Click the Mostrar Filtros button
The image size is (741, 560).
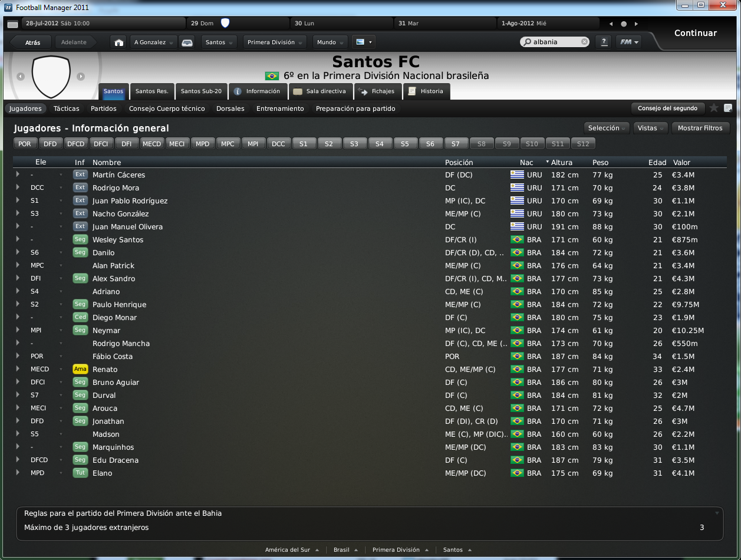pyautogui.click(x=700, y=128)
